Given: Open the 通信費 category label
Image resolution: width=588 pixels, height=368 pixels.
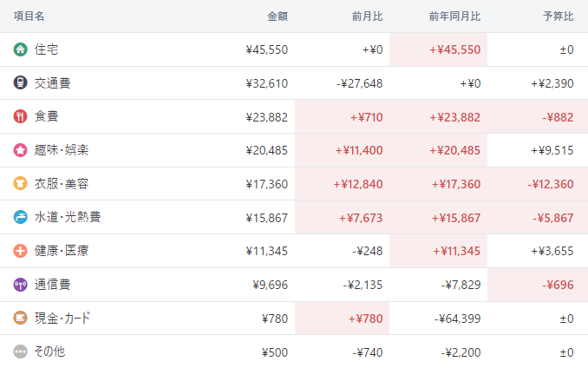Looking at the screenshot, I should coord(53,285).
